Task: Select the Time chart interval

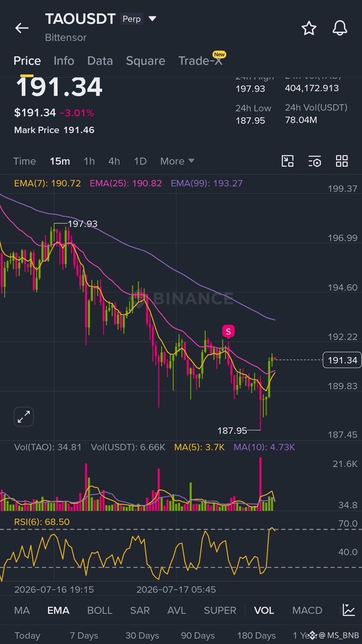Action: pyautogui.click(x=24, y=161)
